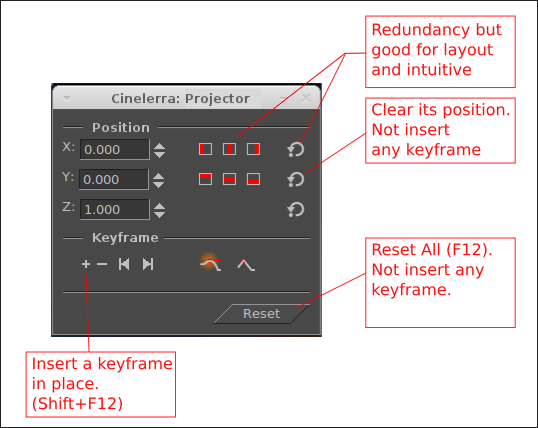
Task: Increase Z value with up arrow
Action: 160,206
